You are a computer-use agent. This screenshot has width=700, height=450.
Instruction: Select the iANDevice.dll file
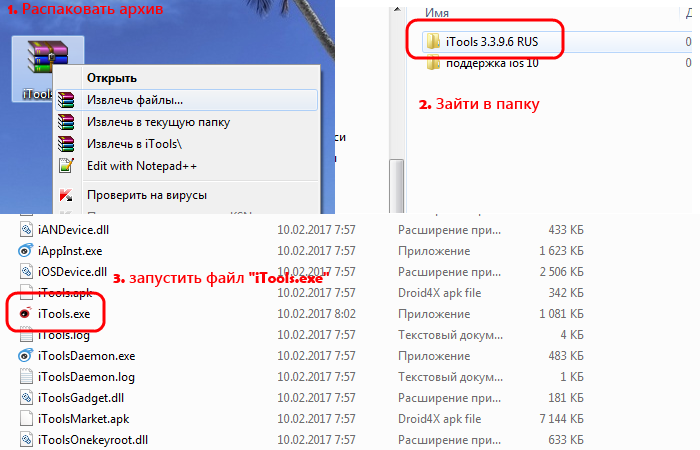[x=75, y=230]
